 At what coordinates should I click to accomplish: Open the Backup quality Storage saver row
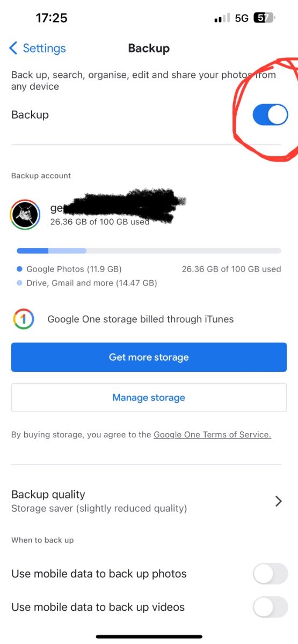click(x=149, y=501)
